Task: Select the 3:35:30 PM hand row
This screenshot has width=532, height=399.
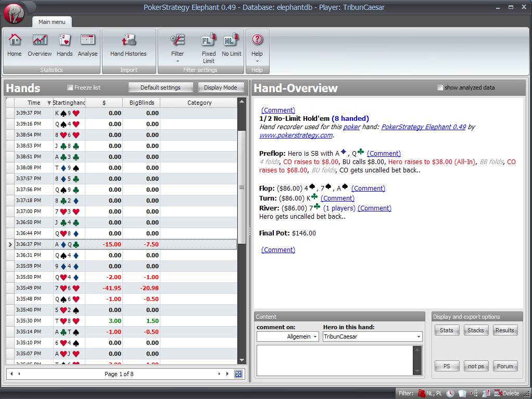Action: [x=126, y=320]
